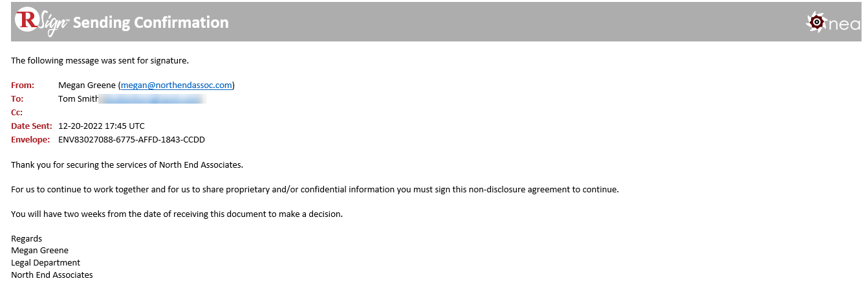Click the North End Associates signature line

[52, 275]
